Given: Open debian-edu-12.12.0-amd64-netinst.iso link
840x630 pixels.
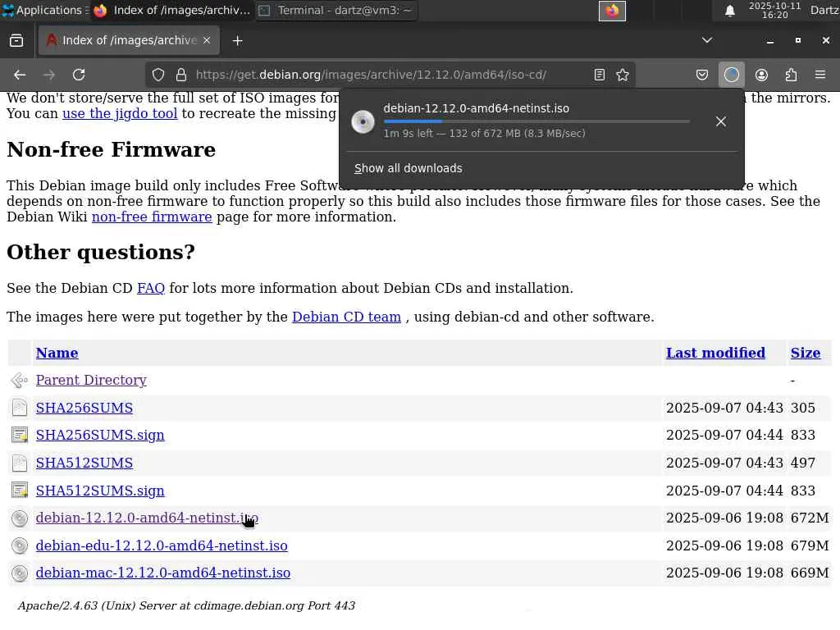Looking at the screenshot, I should click(x=162, y=546).
